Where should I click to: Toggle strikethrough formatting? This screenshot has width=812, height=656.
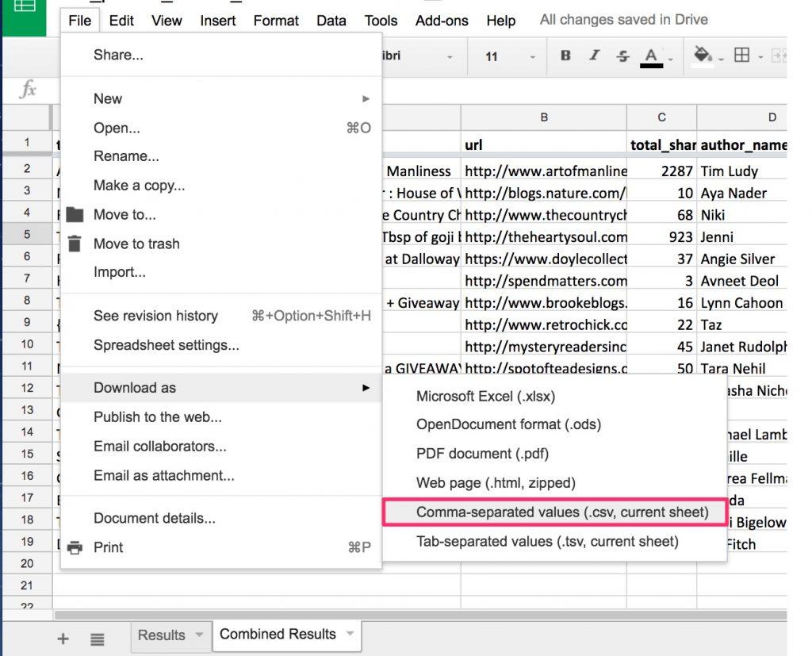point(622,56)
